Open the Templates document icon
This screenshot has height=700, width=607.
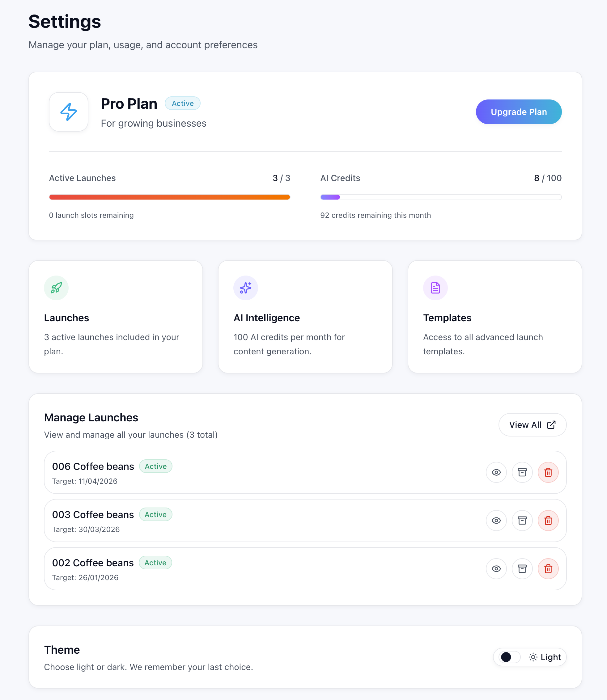(x=435, y=288)
